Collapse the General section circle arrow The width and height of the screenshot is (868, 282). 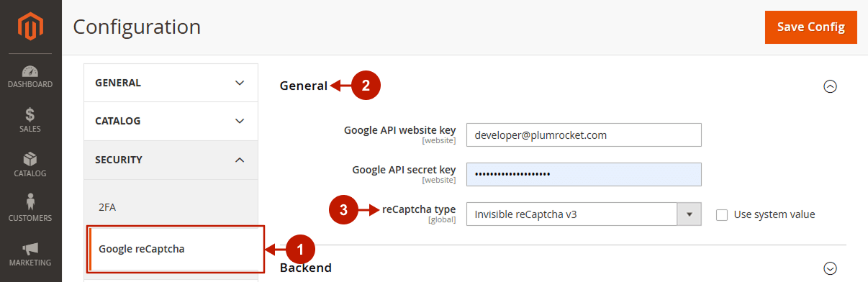coord(830,86)
